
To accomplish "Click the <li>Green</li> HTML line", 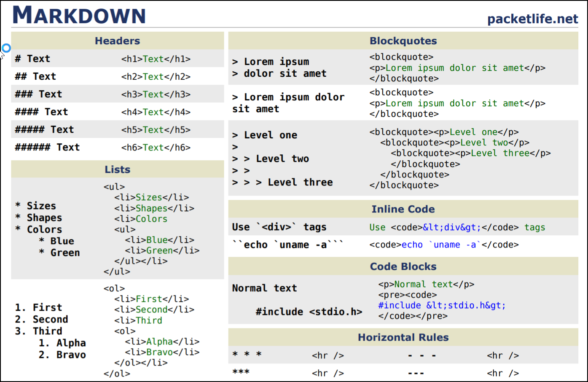I will coord(162,250).
